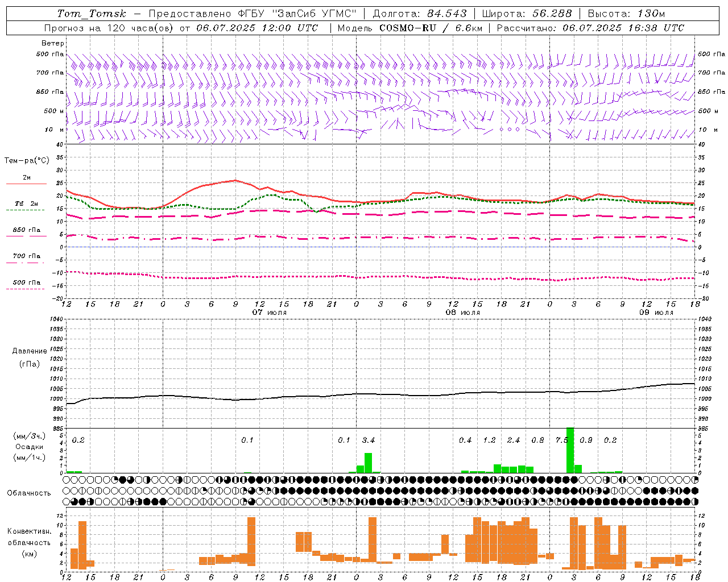Click the precipitation value "2.4"

pyautogui.click(x=514, y=440)
